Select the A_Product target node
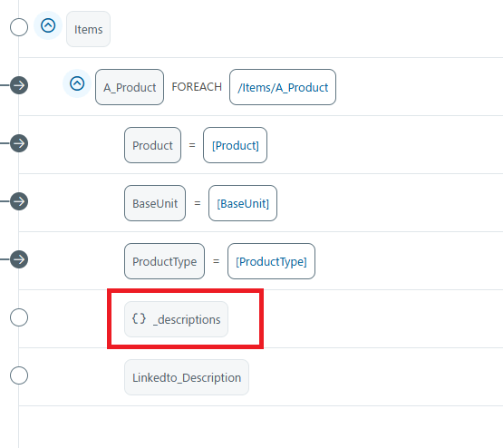 point(130,87)
